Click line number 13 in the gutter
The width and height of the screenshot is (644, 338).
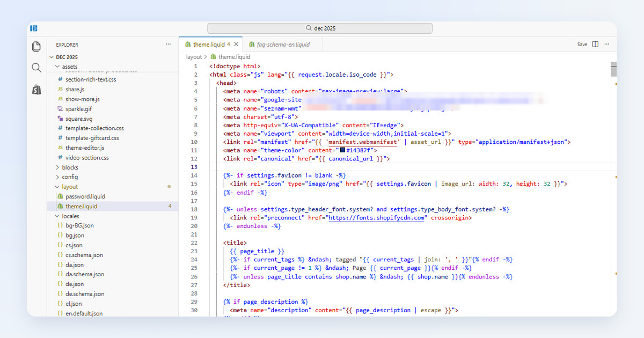click(194, 167)
